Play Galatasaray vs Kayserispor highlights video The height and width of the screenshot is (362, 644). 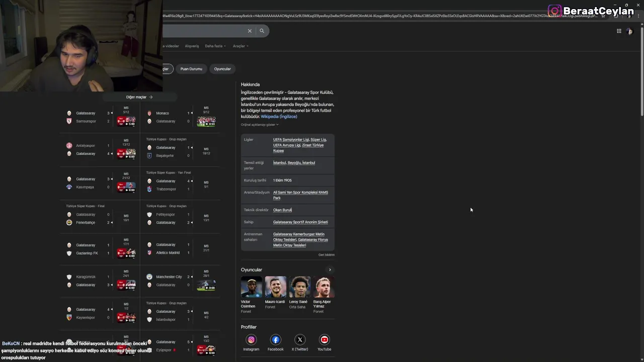[126, 318]
